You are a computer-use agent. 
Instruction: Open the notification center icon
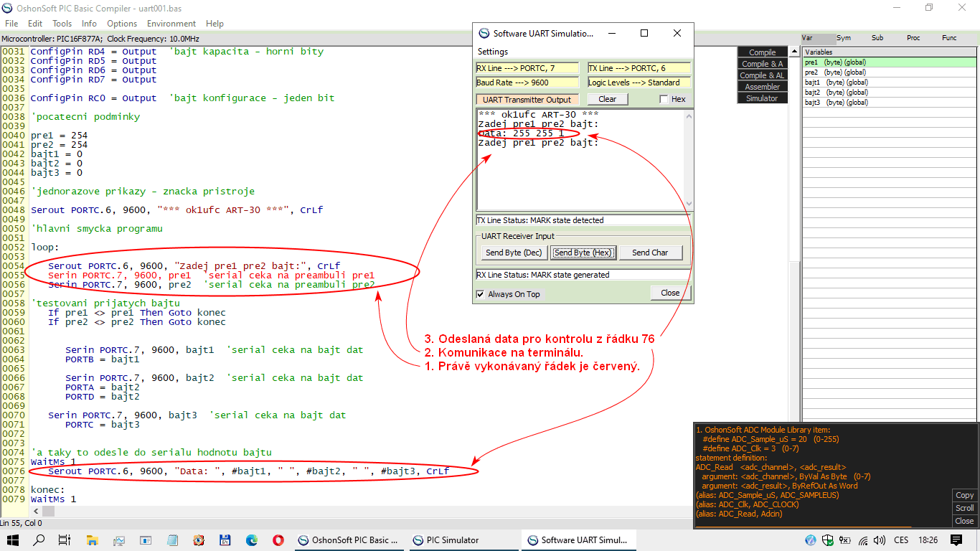coord(956,540)
